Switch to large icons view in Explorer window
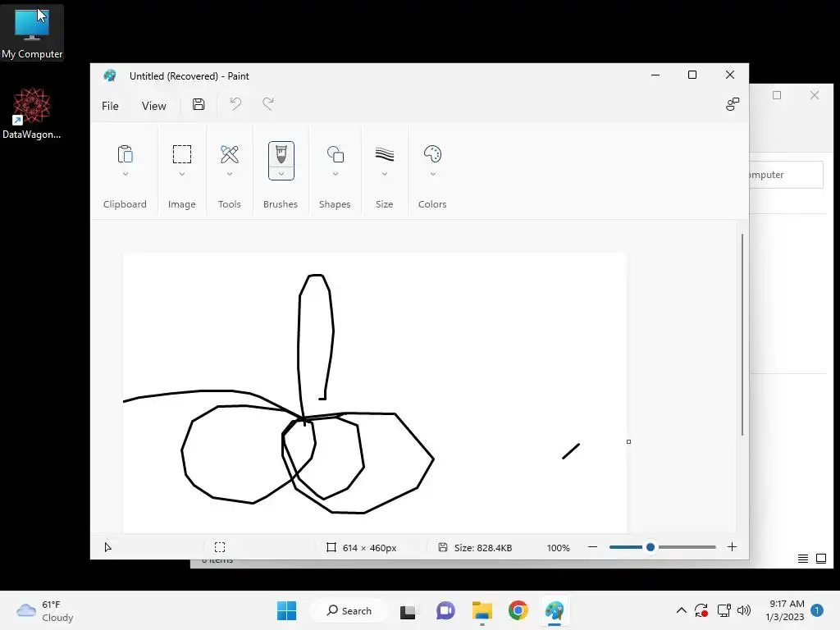Viewport: 840px width, 630px height. (820, 559)
